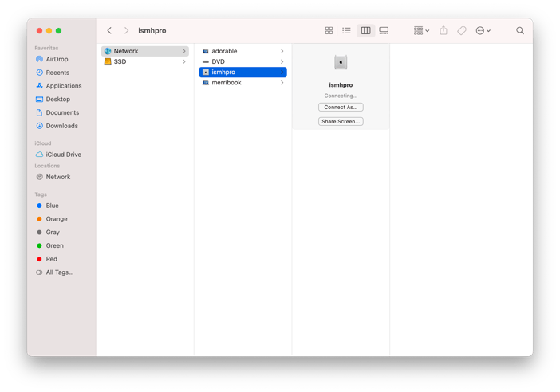Switch to column view
The height and width of the screenshot is (392, 560).
[x=365, y=31]
